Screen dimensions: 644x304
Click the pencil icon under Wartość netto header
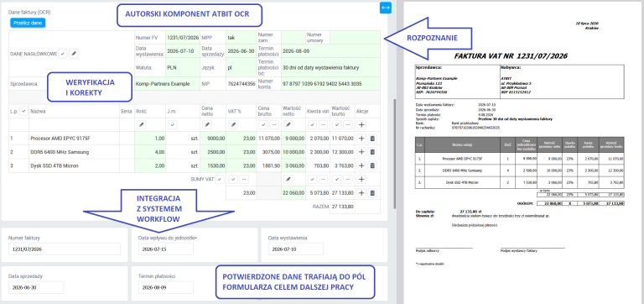[x=288, y=124]
